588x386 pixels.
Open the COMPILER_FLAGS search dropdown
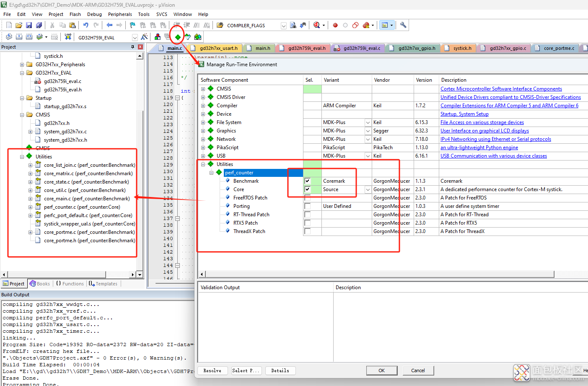pos(284,26)
